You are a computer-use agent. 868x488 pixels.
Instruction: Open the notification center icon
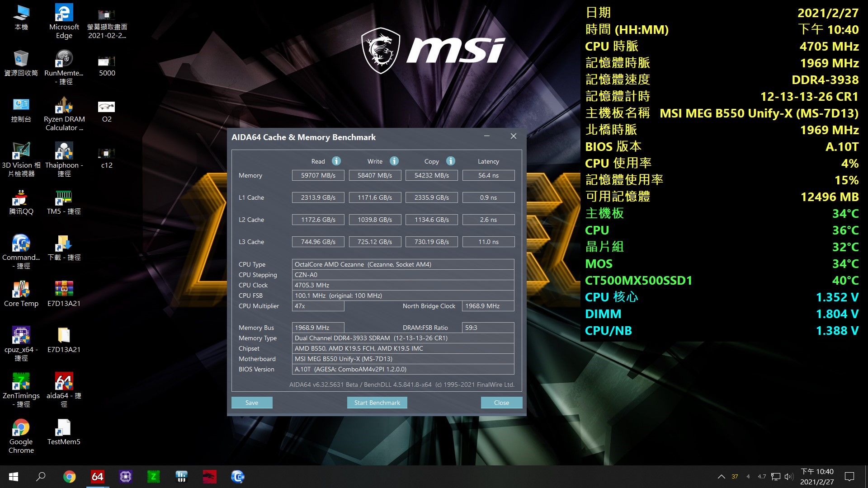click(849, 477)
